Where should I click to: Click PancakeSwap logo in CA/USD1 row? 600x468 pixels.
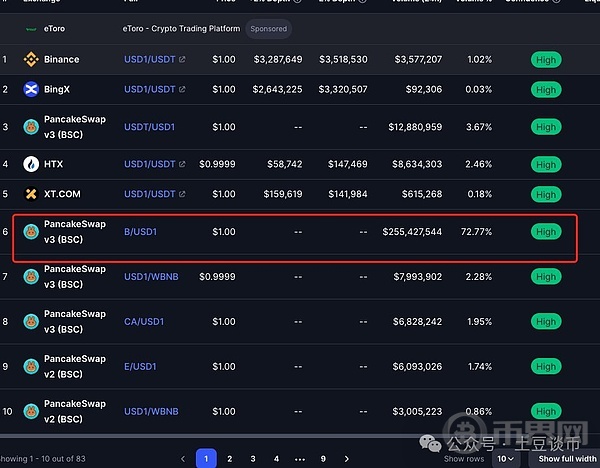(31, 321)
